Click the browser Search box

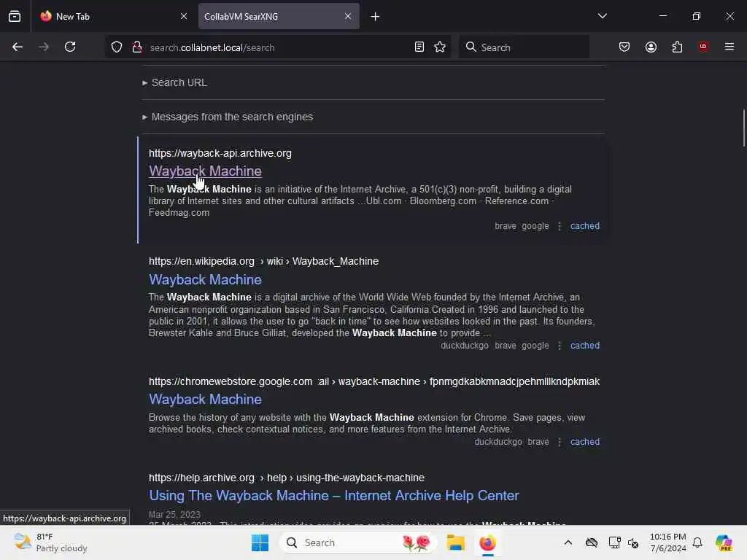point(524,47)
